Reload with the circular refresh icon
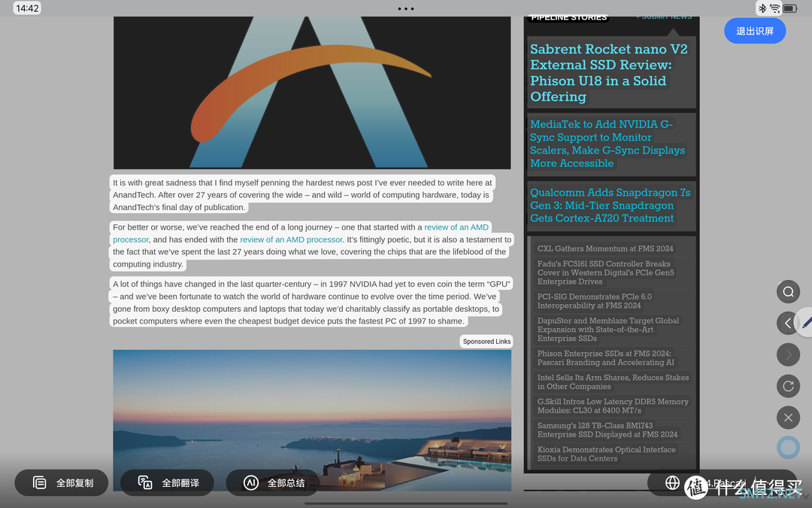Viewport: 812px width, 508px height. pos(788,386)
